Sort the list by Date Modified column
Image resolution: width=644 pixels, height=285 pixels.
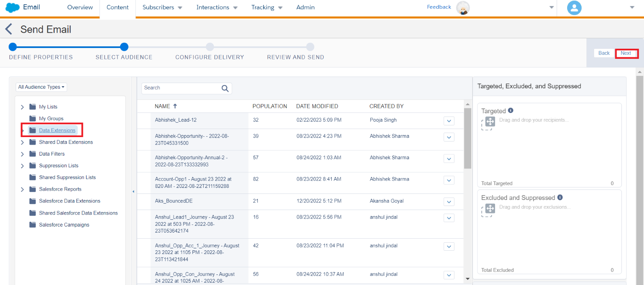click(317, 106)
